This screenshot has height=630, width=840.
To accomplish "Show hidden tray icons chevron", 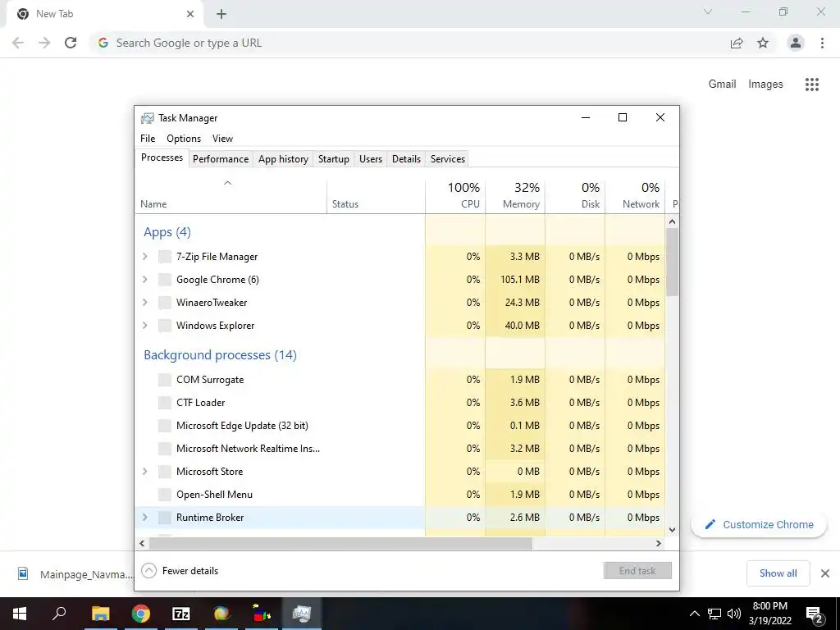I will click(694, 614).
